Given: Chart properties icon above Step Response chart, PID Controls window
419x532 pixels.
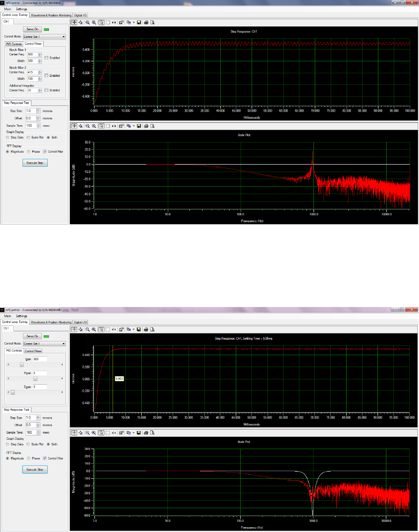Looking at the screenshot, I should tap(121, 329).
